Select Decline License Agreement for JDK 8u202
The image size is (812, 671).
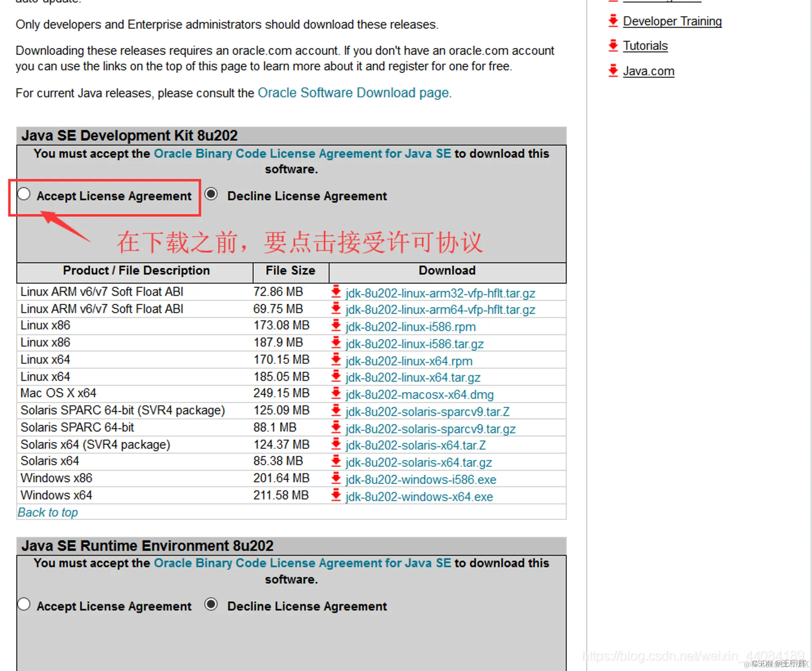coord(211,194)
